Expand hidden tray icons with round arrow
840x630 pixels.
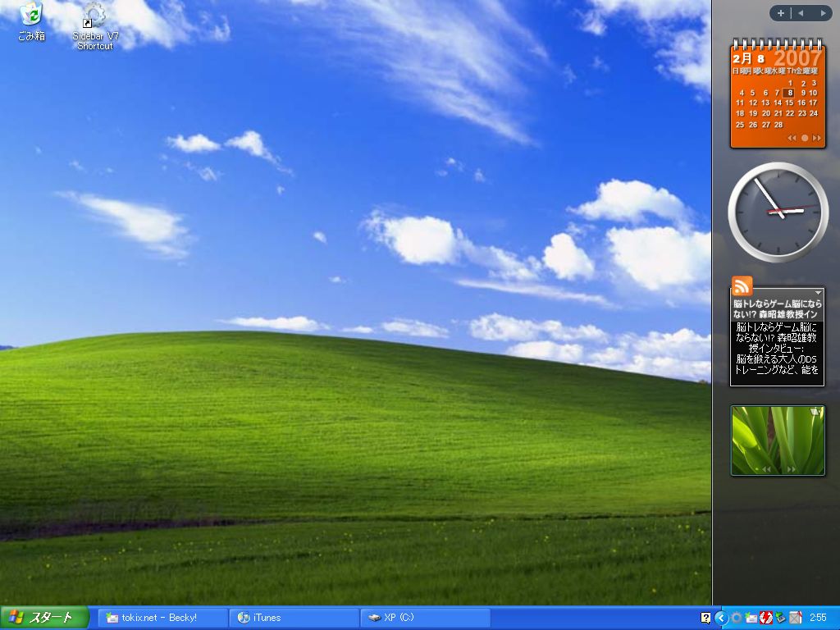[721, 618]
